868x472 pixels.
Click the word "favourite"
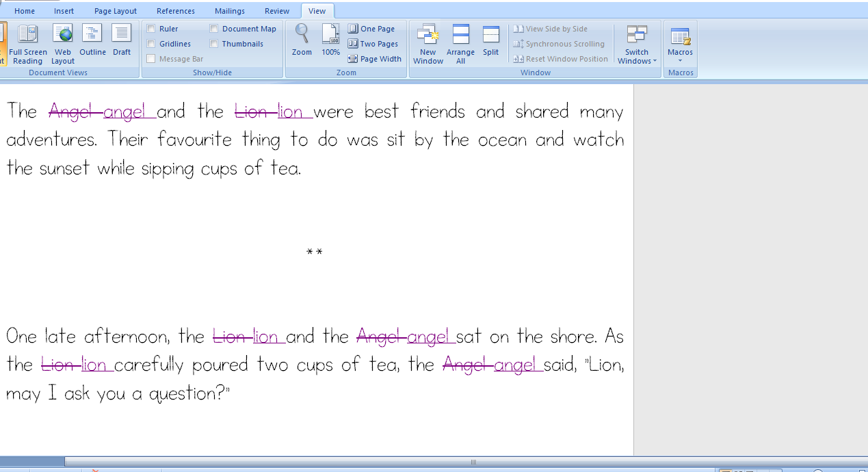(x=195, y=140)
